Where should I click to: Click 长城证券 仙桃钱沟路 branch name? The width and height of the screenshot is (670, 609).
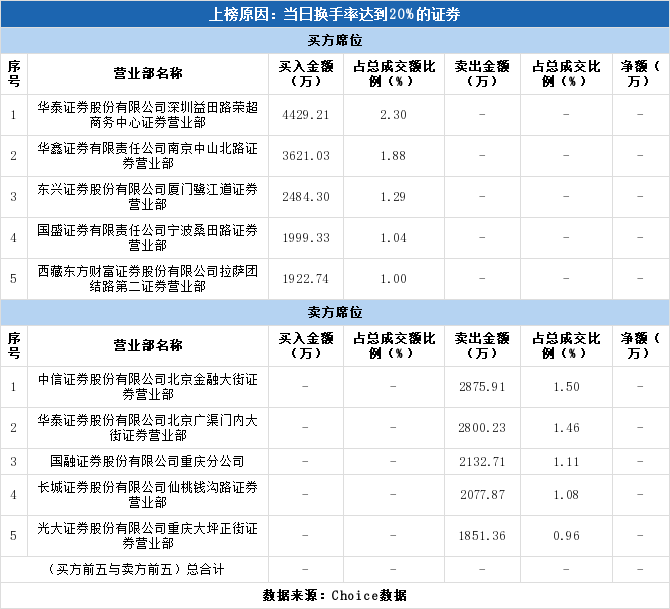pyautogui.click(x=148, y=495)
